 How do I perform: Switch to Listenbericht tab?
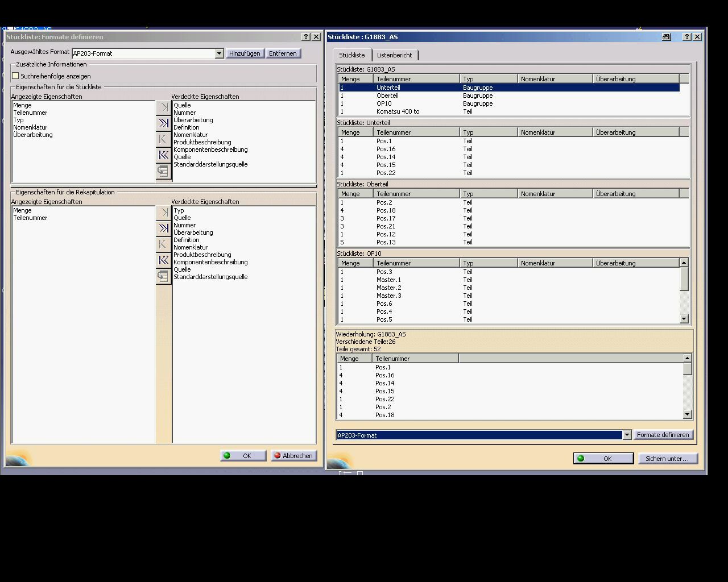395,55
